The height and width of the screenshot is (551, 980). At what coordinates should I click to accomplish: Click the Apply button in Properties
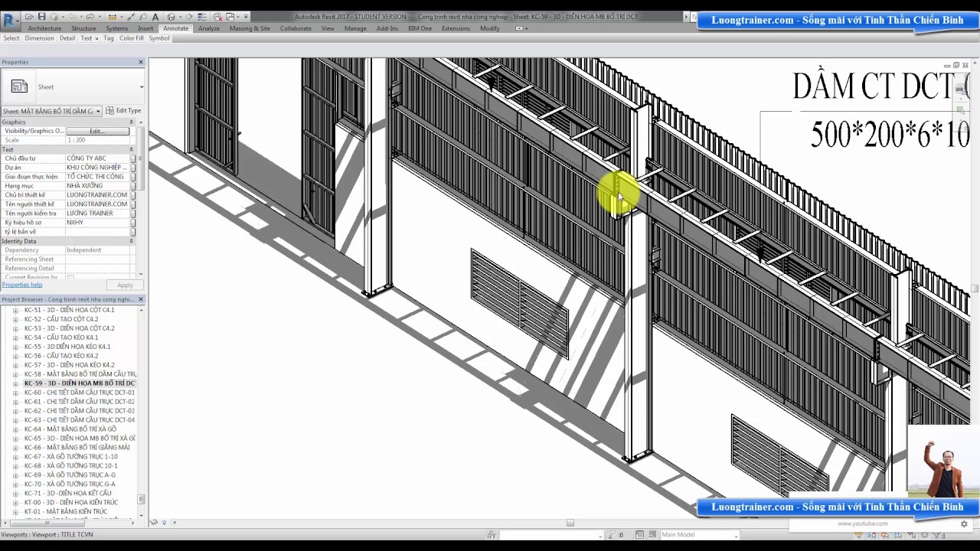125,285
